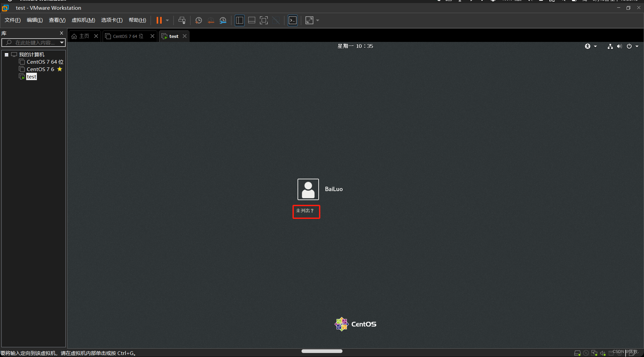Expand the guest system menu arrow
Viewport: 644px width, 357px height.
[x=637, y=46]
